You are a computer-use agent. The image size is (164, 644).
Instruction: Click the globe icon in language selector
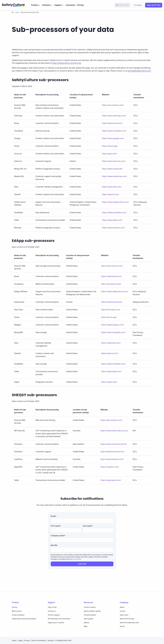click(x=117, y=5)
